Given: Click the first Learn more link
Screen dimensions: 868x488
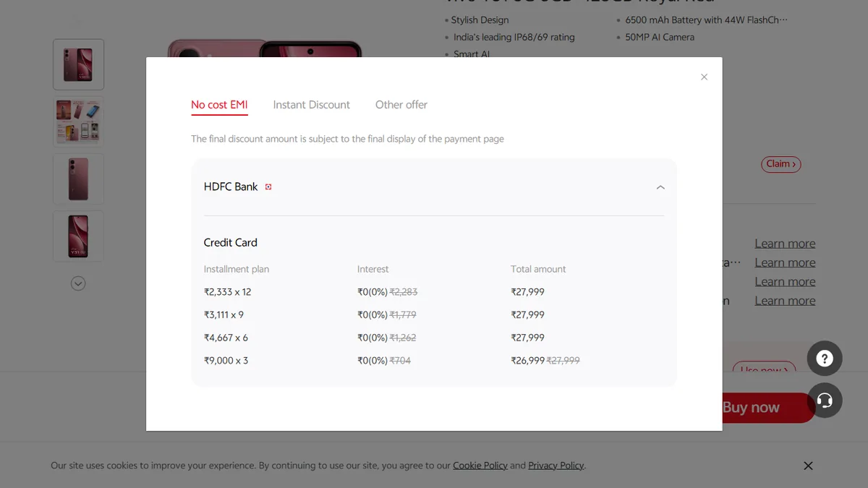Looking at the screenshot, I should coord(785,244).
